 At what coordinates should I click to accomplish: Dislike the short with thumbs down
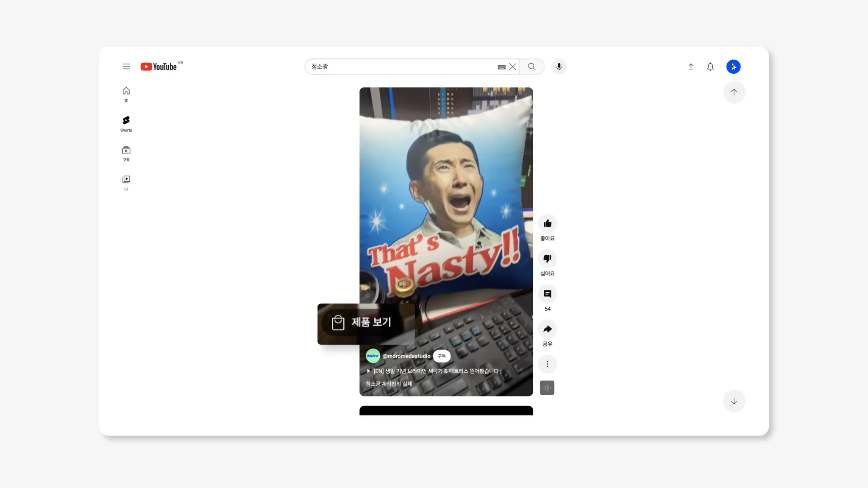[x=547, y=259]
